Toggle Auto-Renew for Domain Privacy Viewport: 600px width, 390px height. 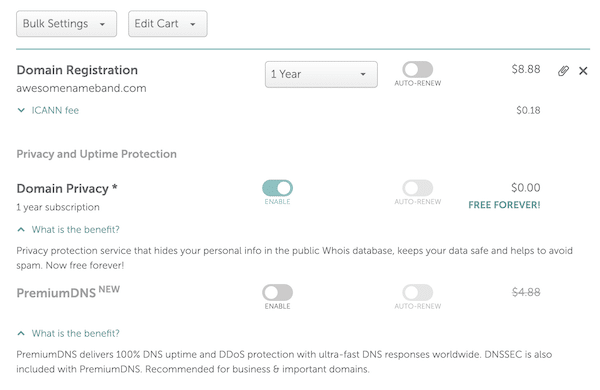(x=417, y=188)
